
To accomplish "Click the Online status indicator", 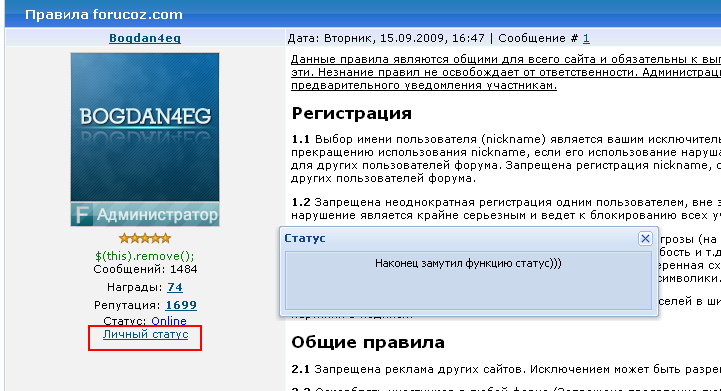I will (169, 321).
